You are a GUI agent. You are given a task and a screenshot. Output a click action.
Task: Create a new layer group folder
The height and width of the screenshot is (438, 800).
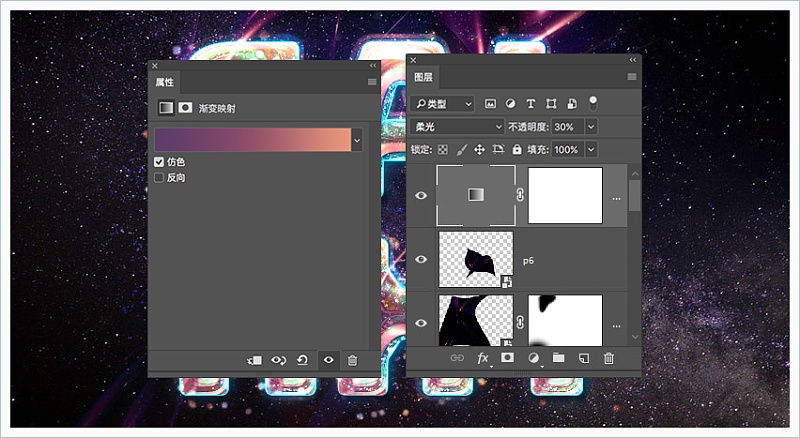(558, 358)
